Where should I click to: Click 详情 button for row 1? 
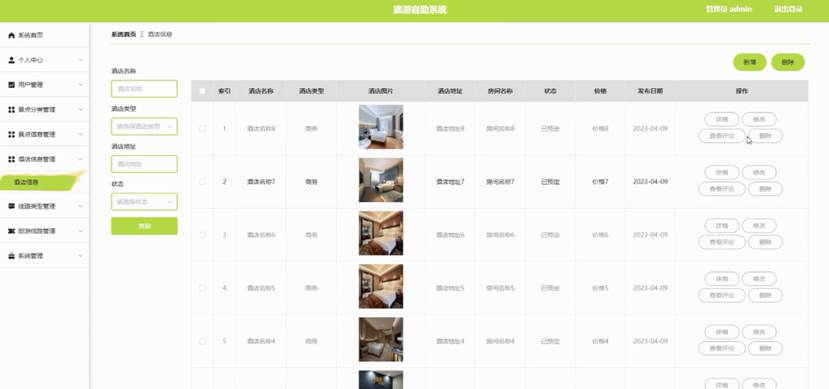[722, 119]
